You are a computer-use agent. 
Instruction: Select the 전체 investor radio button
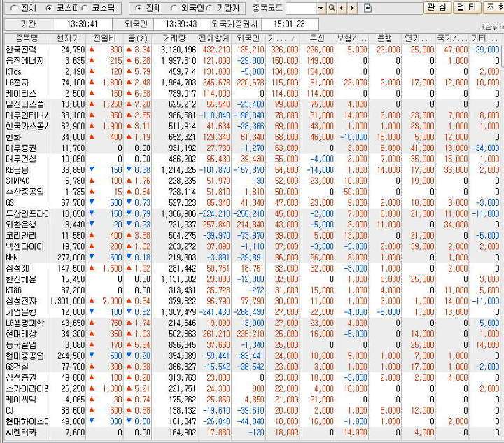pyautogui.click(x=138, y=8)
